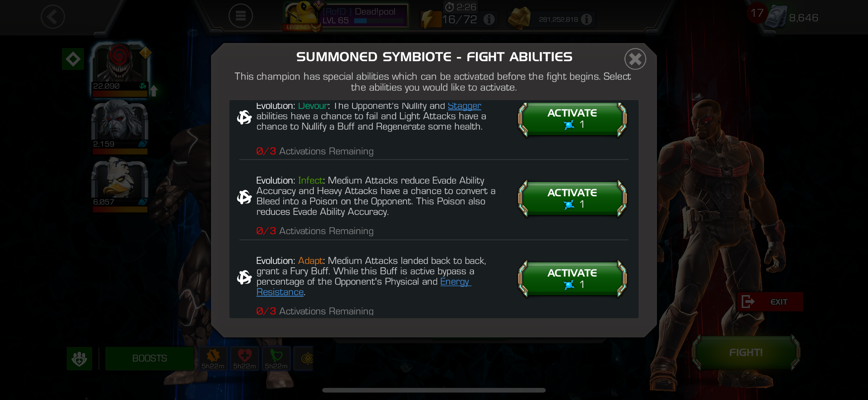Close the Fight Abilities dialog
This screenshot has height=400, width=868.
(x=635, y=59)
